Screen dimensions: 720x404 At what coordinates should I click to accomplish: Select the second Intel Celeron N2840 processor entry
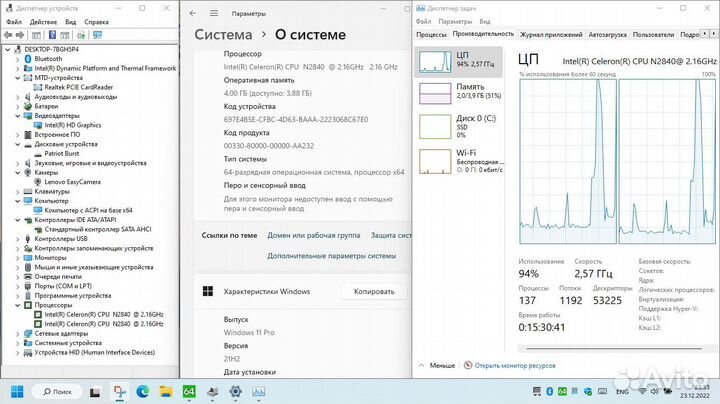(x=104, y=324)
